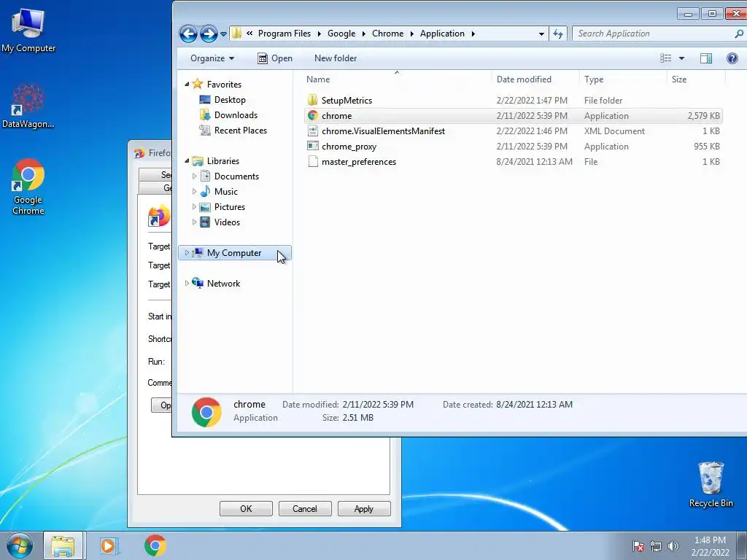Click the 2,579 KB size cell
Screen dimensions: 747x560
tap(703, 116)
